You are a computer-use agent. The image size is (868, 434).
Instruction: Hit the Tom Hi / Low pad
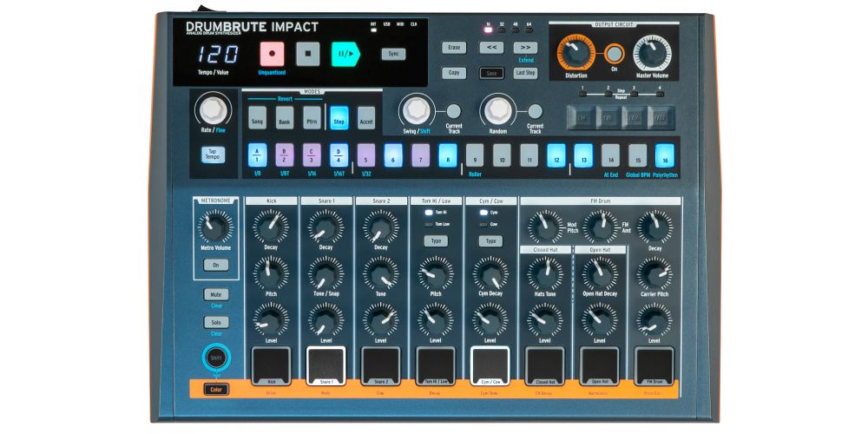pos(436,366)
